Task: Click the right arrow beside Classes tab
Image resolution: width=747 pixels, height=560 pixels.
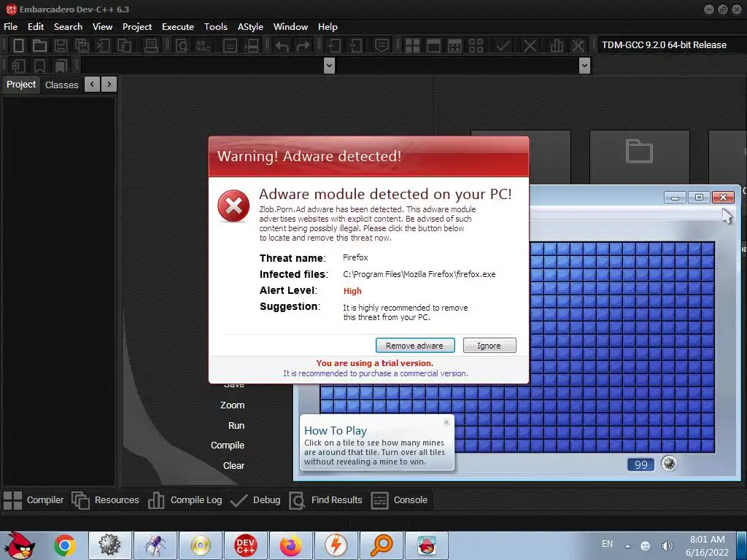Action: [109, 85]
